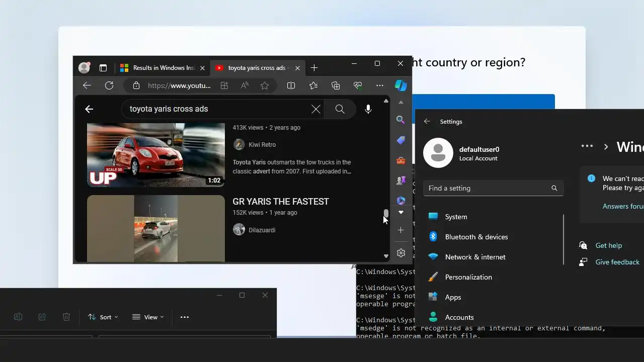
Task: Play the red Toyota Yaris advert thumbnail
Action: click(156, 155)
